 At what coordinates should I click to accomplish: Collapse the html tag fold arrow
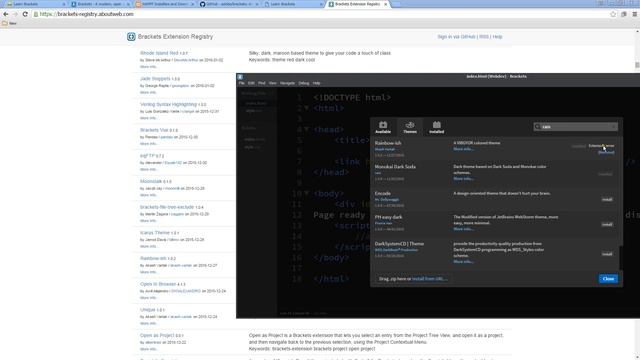306,108
